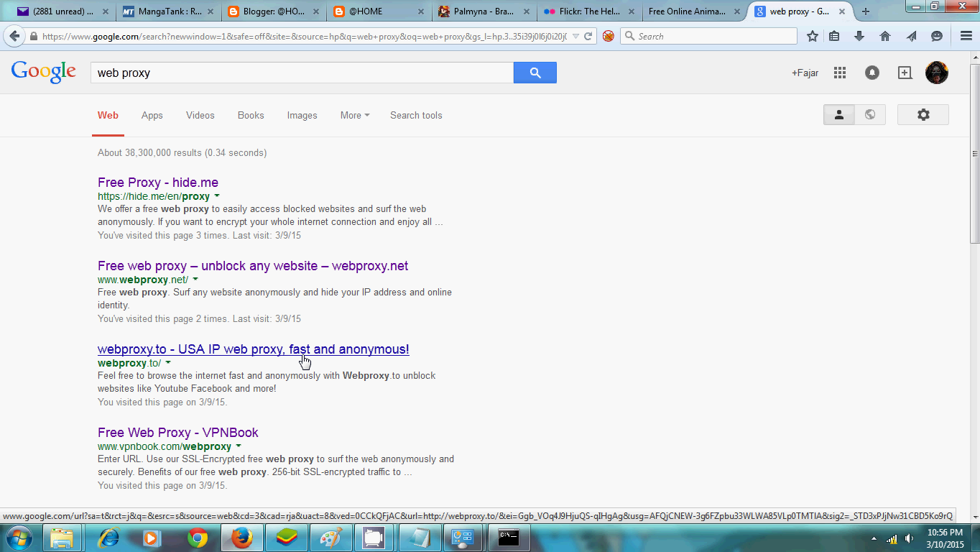The image size is (980, 552).
Task: Click the blue Google search magnifier button
Action: [x=535, y=73]
